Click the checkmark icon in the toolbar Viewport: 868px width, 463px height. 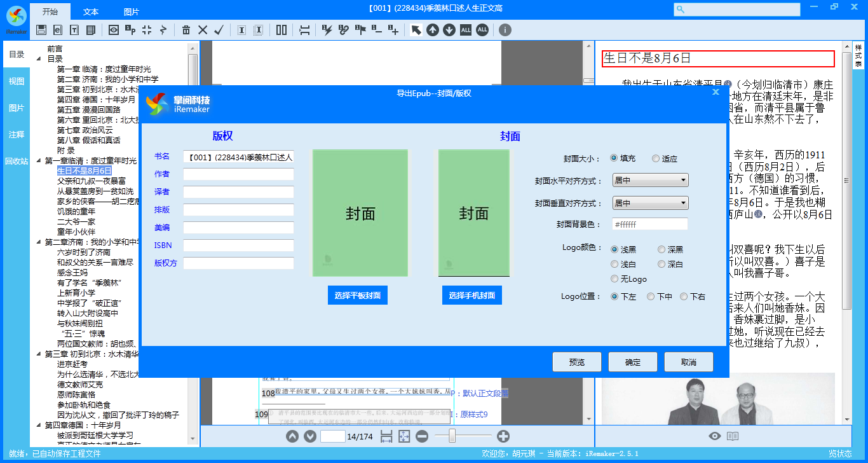coord(219,30)
